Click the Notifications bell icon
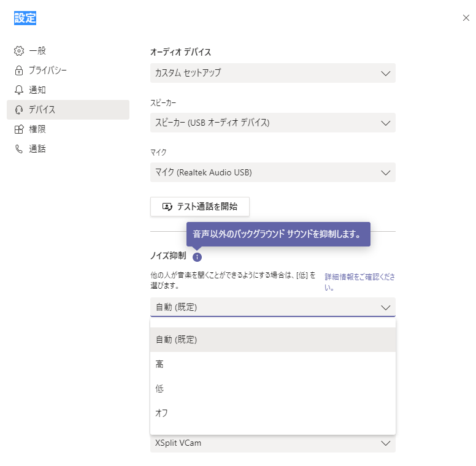The height and width of the screenshot is (466, 476). click(19, 90)
